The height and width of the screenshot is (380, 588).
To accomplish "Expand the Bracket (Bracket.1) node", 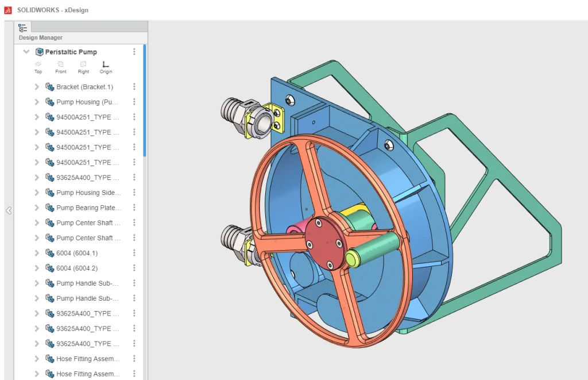I will (x=37, y=87).
